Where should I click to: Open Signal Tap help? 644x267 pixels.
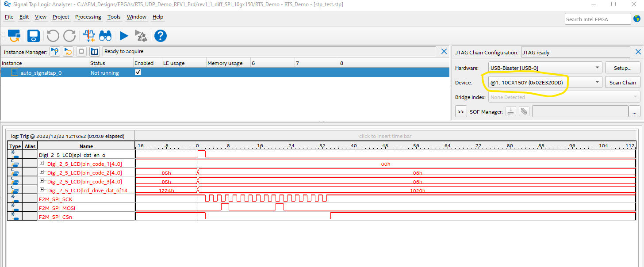tap(160, 36)
